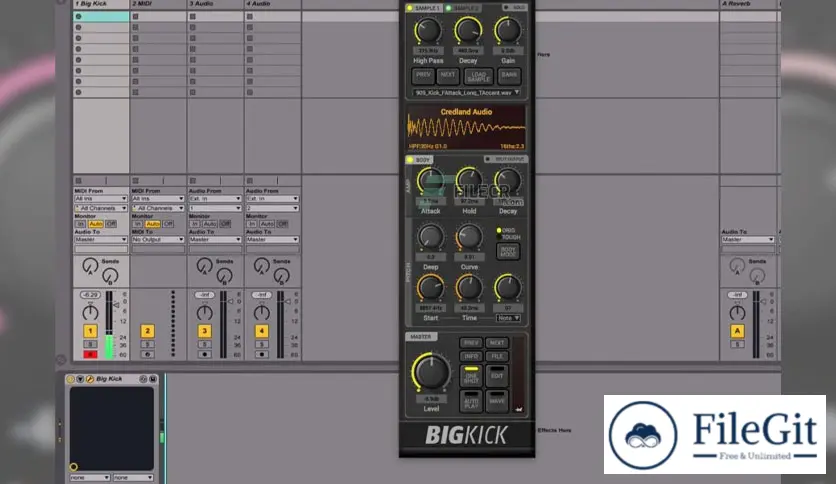Select the 1 Big Kick track header
The width and height of the screenshot is (836, 484).
click(101, 4)
